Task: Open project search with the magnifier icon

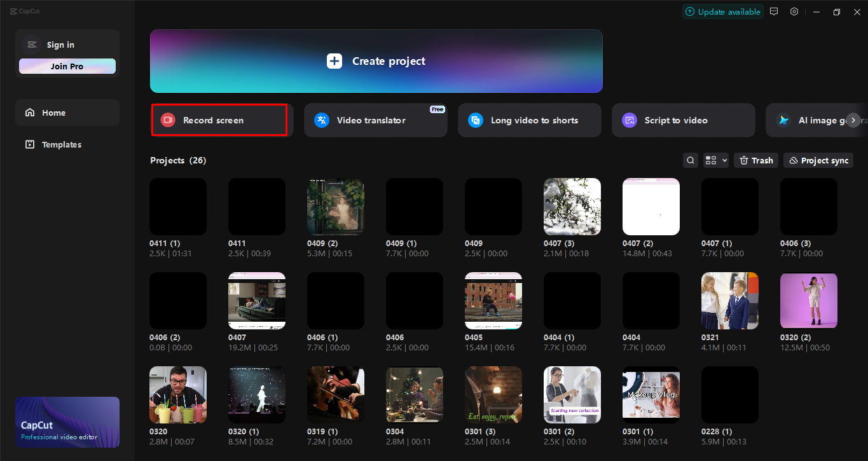Action: pos(690,160)
